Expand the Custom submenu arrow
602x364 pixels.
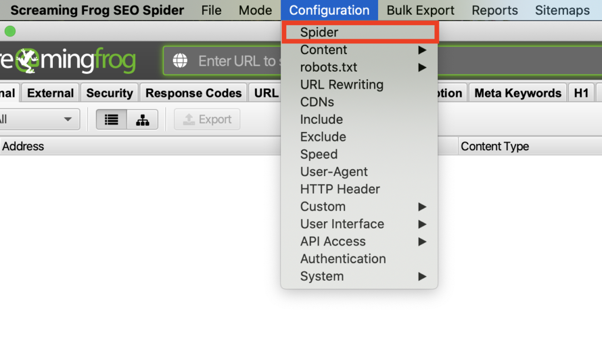(422, 207)
